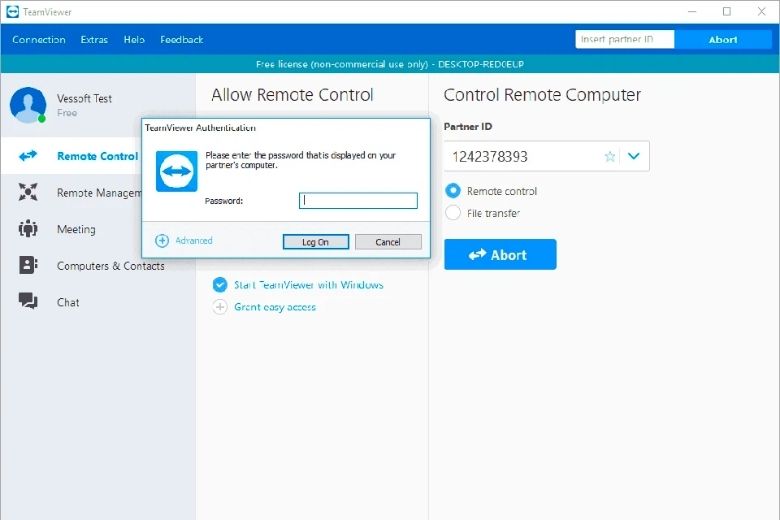Screen dimensions: 780x520
Task: Open the Connection menu
Action: coord(39,40)
